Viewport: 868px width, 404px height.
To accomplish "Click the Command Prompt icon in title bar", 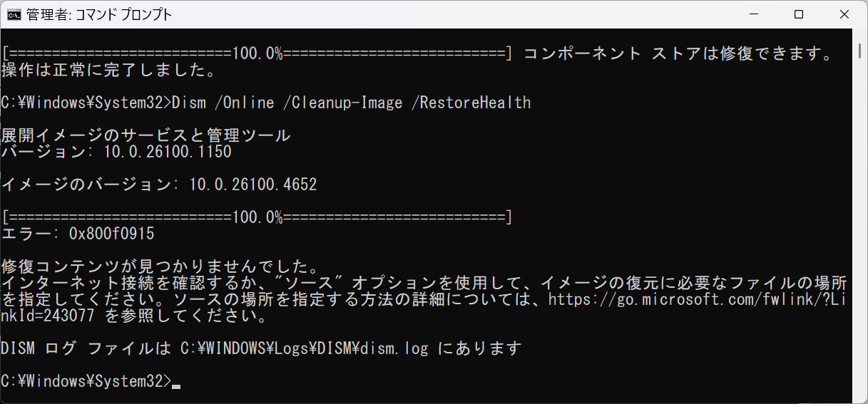I will (14, 14).
